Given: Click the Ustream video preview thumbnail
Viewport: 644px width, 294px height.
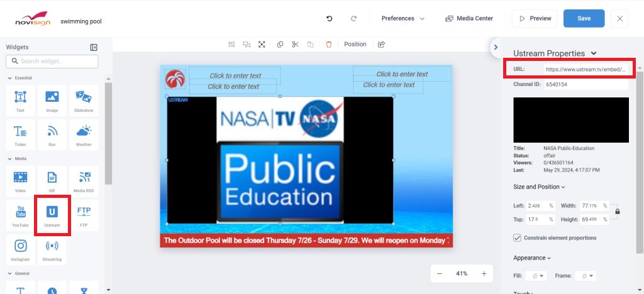Looking at the screenshot, I should tap(571, 120).
